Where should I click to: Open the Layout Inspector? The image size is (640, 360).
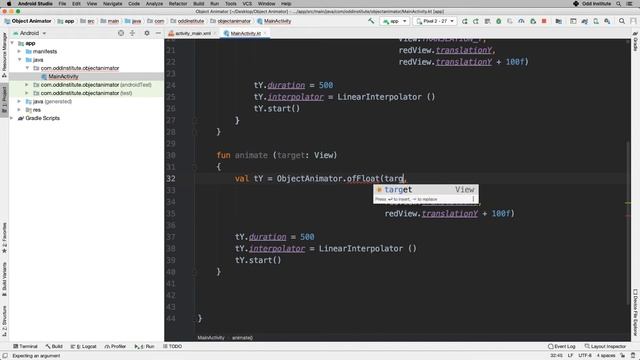point(605,346)
